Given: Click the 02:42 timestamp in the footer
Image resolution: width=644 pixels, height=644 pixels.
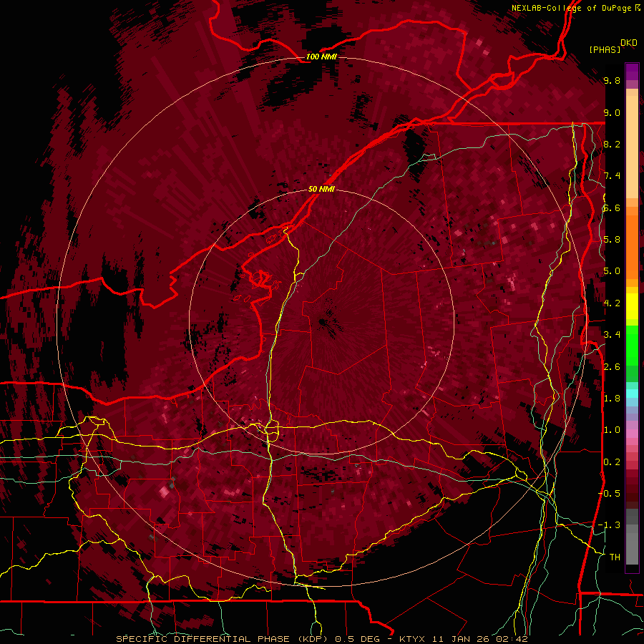Looking at the screenshot, I should 512,639.
